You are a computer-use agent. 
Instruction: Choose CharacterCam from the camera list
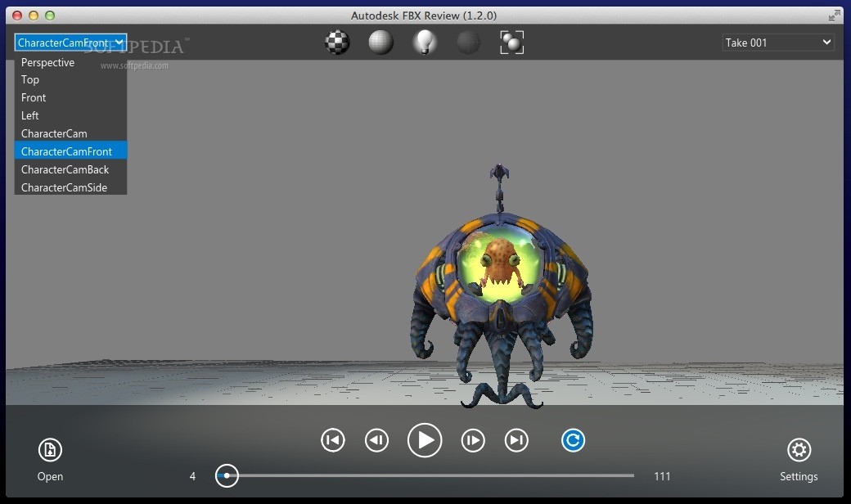pyautogui.click(x=70, y=133)
